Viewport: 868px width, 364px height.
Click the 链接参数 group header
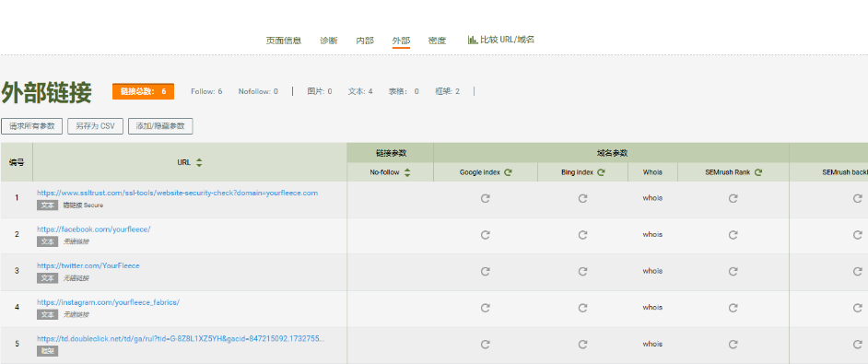pyautogui.click(x=391, y=153)
